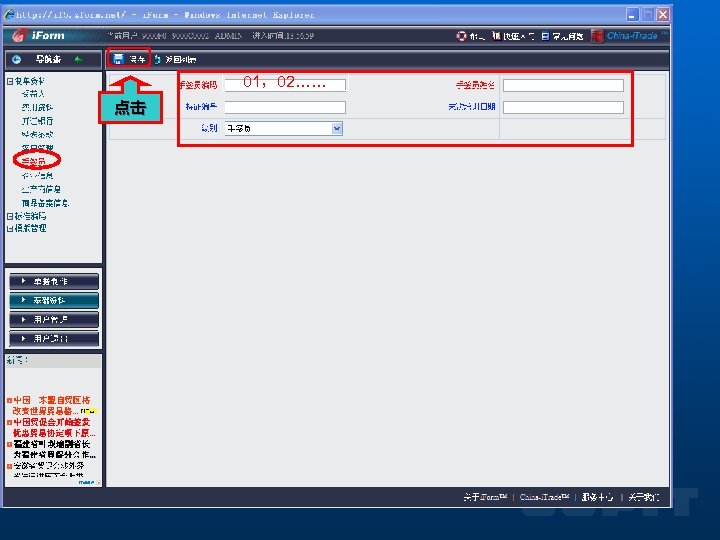Close the Internet Explorer window

(x=663, y=15)
